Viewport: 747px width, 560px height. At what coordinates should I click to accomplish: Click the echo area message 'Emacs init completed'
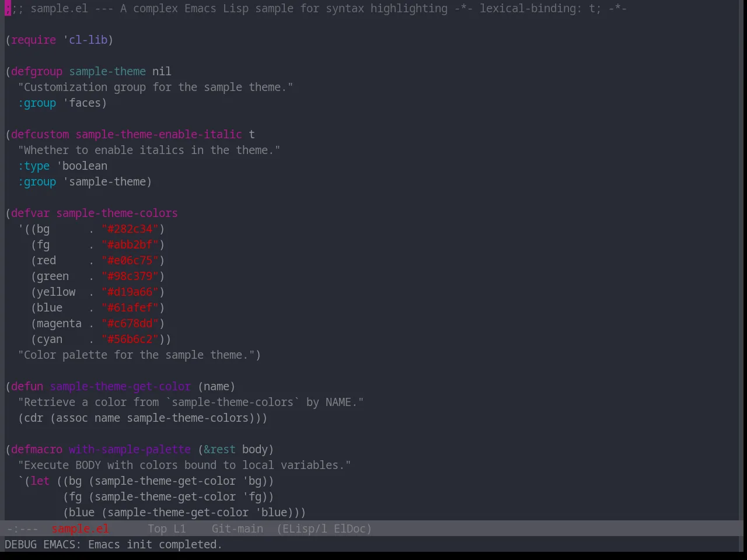click(155, 544)
